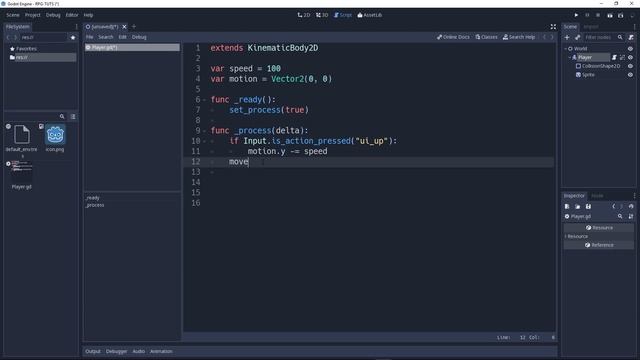The width and height of the screenshot is (640, 360).
Task: Toggle visibility of Player node
Action: point(630,58)
